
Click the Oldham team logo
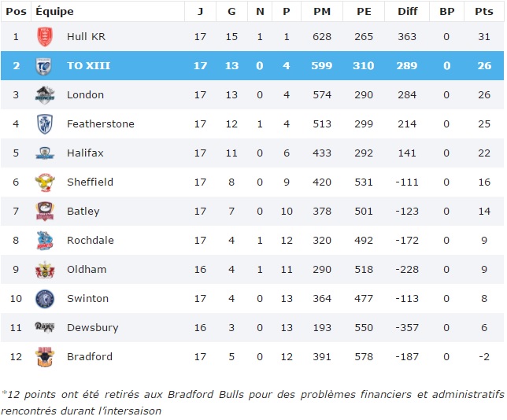(45, 270)
